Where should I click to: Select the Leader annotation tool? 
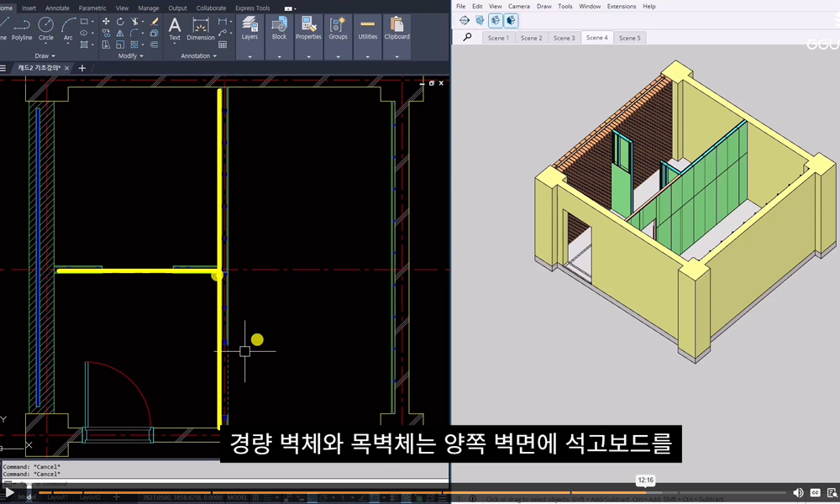click(x=223, y=34)
